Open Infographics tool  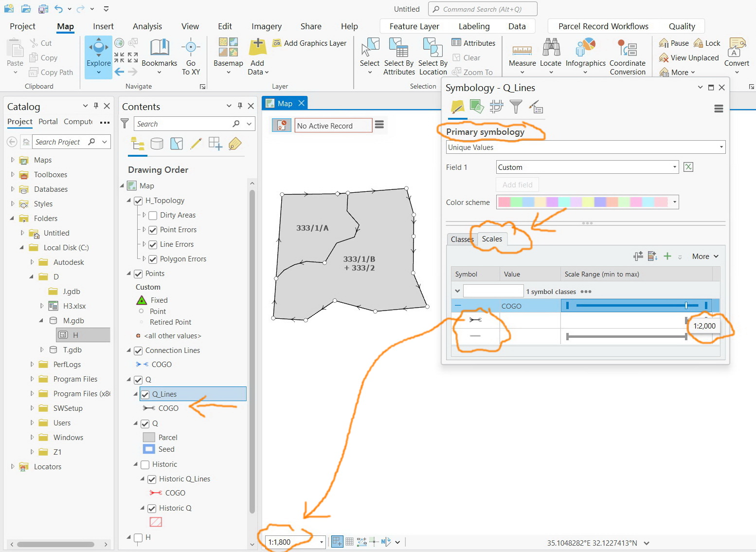point(585,56)
